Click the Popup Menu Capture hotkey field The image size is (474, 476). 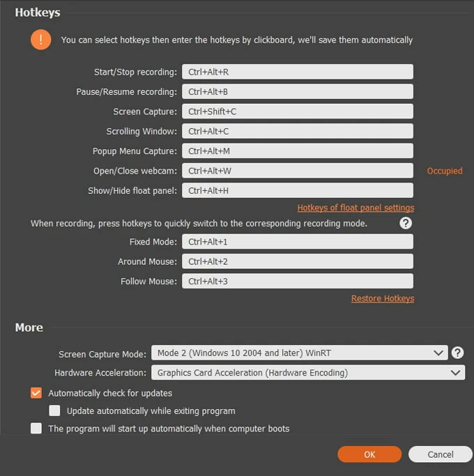pyautogui.click(x=297, y=151)
